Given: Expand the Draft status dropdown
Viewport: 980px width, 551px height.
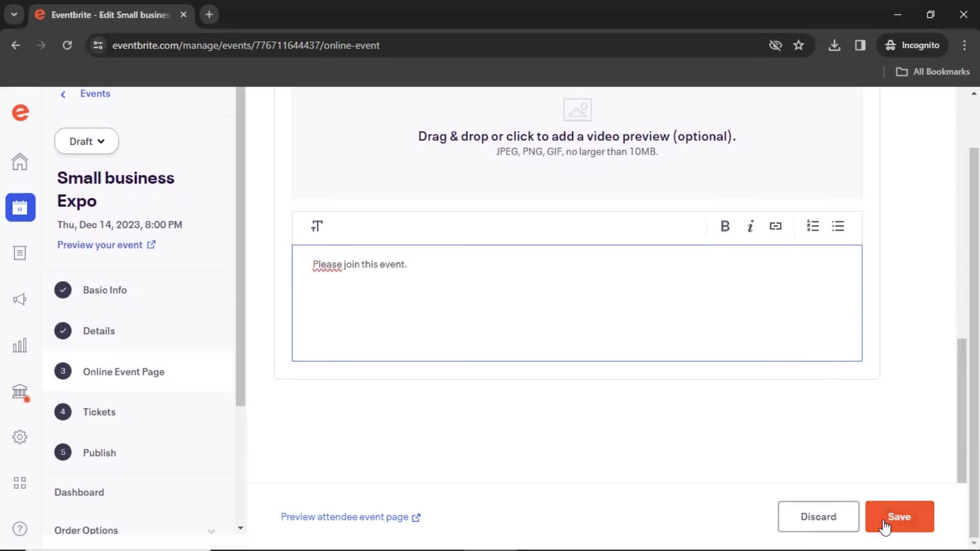Looking at the screenshot, I should click(86, 141).
